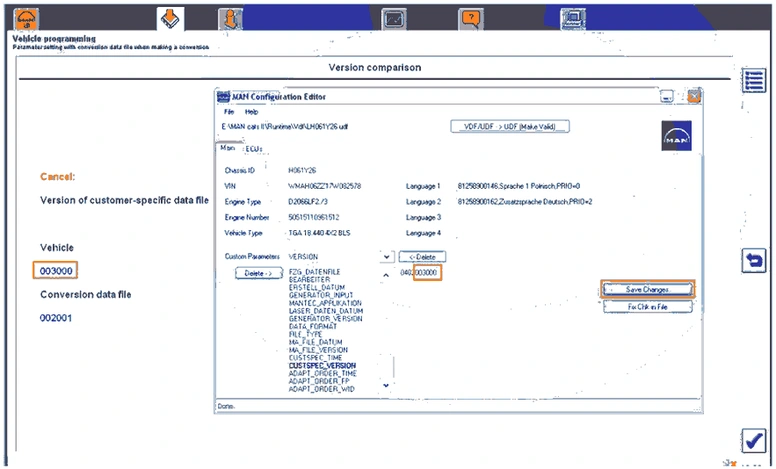Select GENERATOR_INPUT in parameter list
This screenshot has height=469, width=776.
point(321,295)
